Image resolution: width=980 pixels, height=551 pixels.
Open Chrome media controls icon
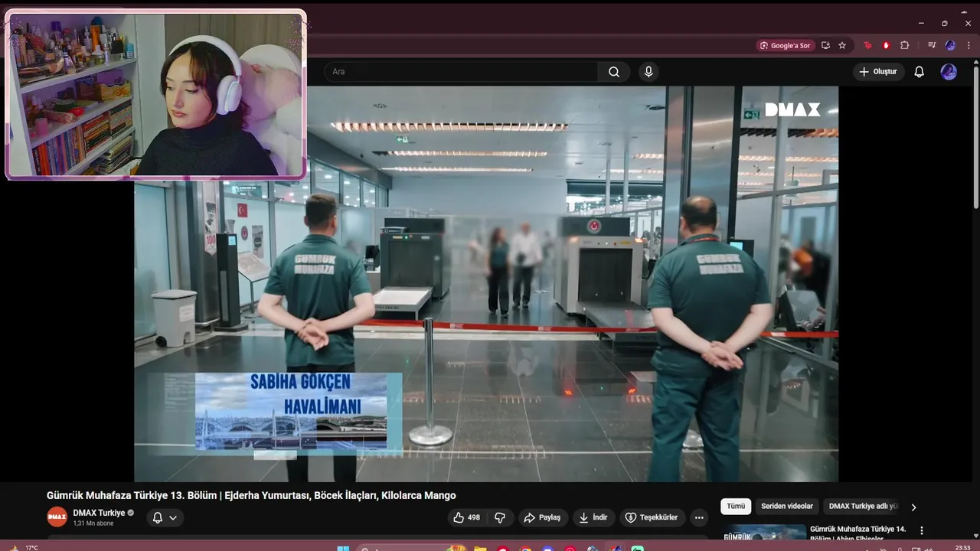[932, 45]
